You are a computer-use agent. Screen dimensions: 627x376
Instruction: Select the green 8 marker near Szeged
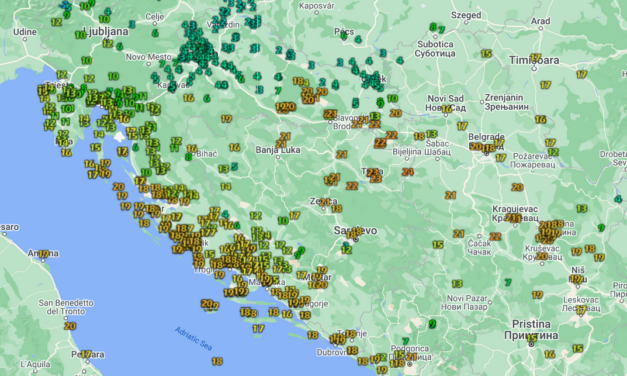pos(433,27)
